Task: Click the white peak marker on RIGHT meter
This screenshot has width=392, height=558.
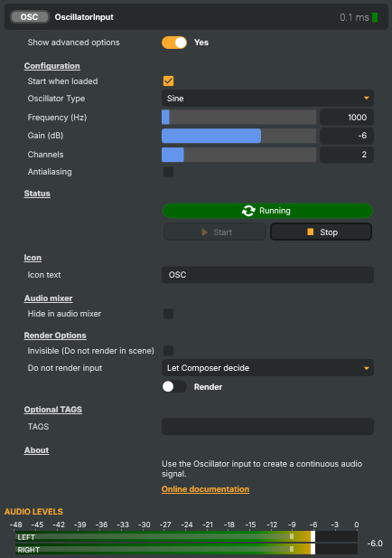Action: (x=313, y=549)
